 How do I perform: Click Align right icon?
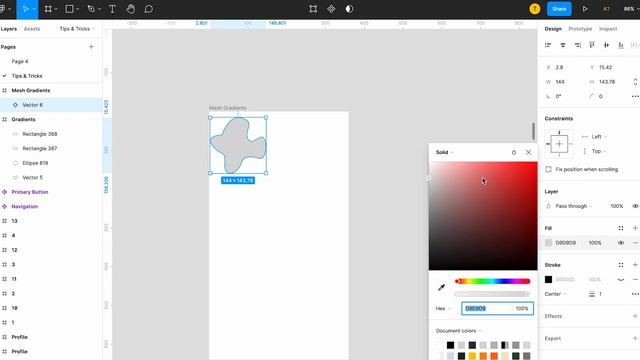pyautogui.click(x=578, y=45)
